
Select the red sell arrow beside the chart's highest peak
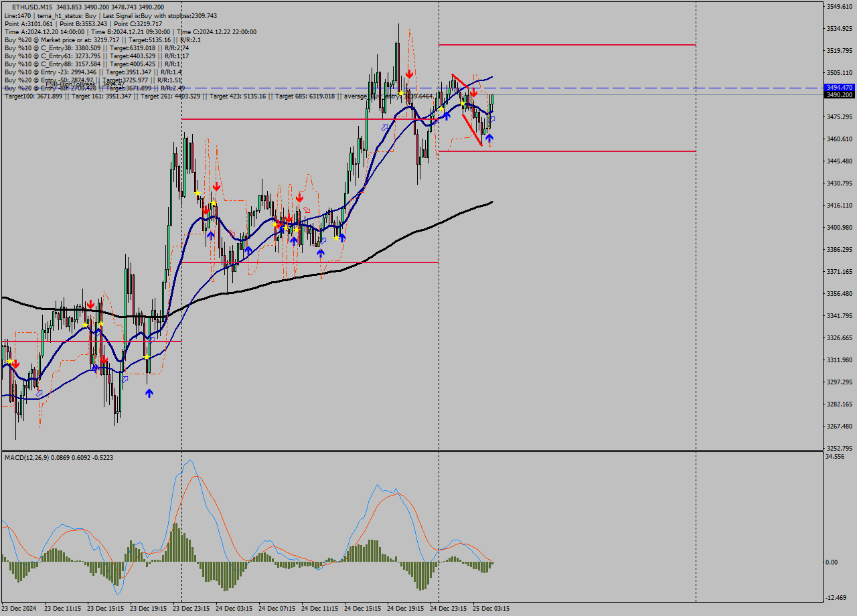[408, 74]
